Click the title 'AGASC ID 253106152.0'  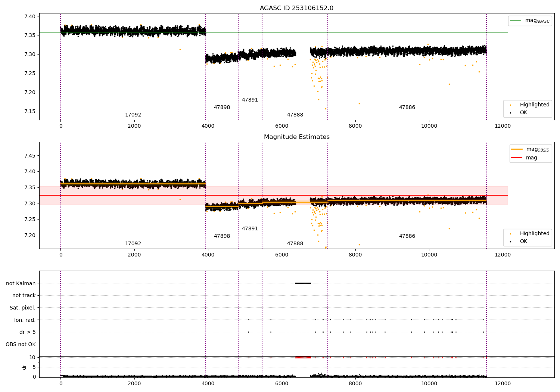point(296,8)
